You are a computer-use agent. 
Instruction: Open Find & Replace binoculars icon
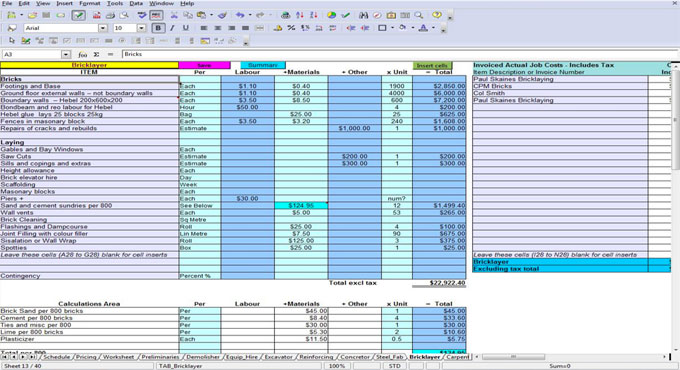point(363,15)
